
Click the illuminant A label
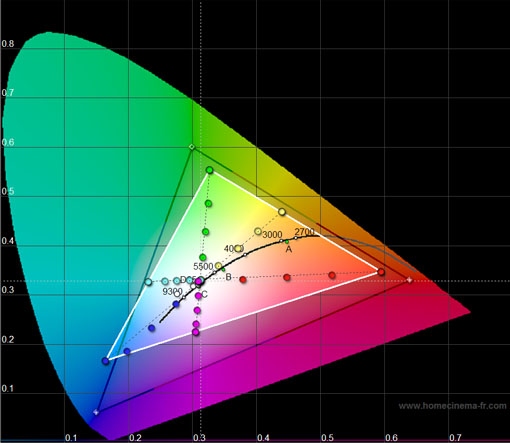coord(289,249)
